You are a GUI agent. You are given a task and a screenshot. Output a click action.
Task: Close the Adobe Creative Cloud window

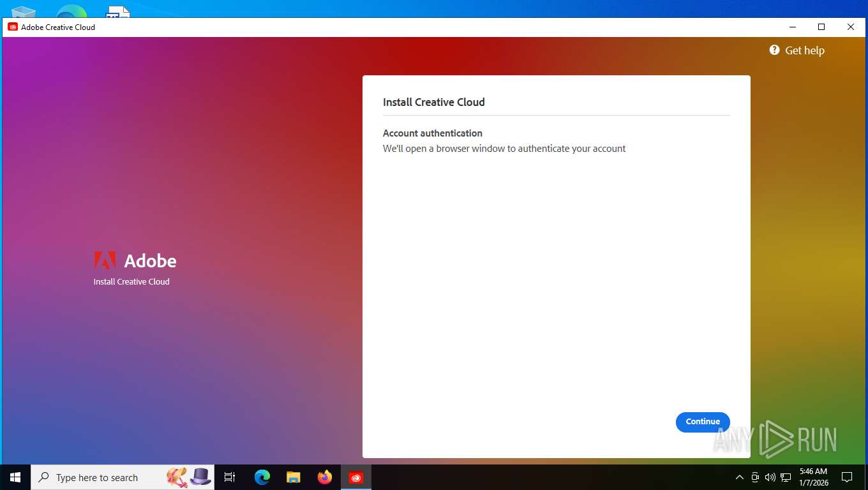point(851,27)
